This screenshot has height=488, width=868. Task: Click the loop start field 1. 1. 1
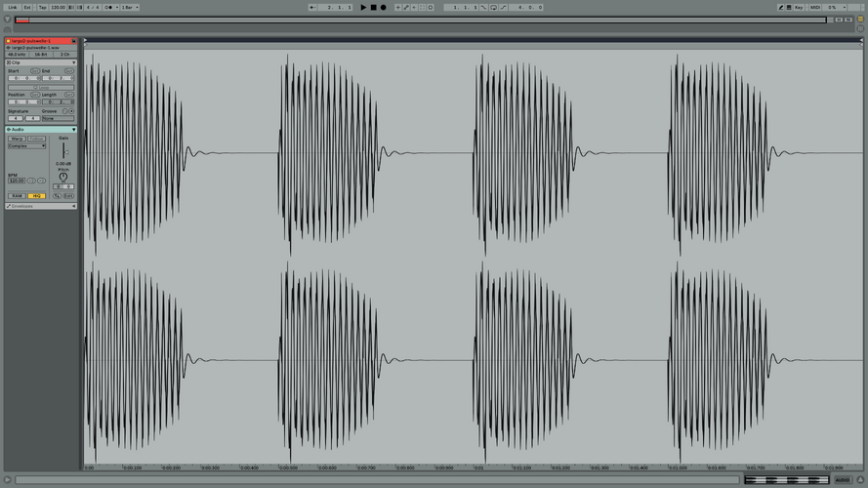(461, 7)
